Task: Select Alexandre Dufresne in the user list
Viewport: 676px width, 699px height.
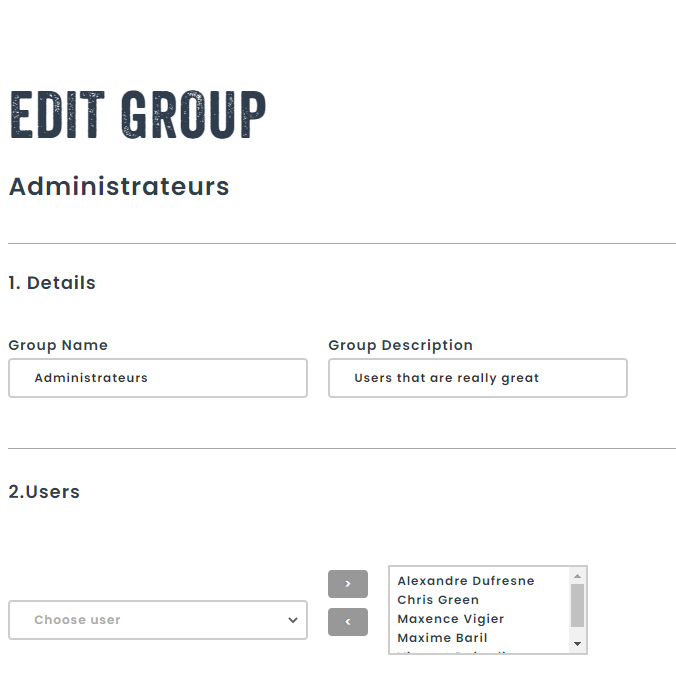Action: tap(466, 581)
